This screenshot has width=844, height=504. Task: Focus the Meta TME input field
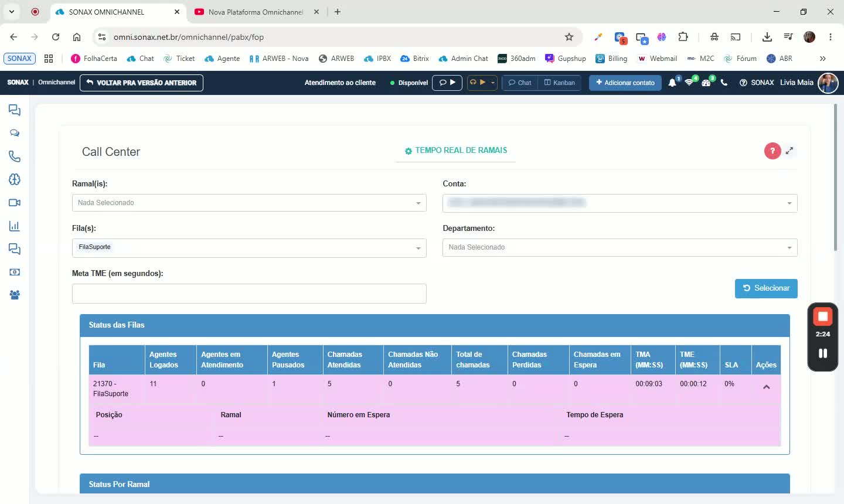click(x=249, y=294)
